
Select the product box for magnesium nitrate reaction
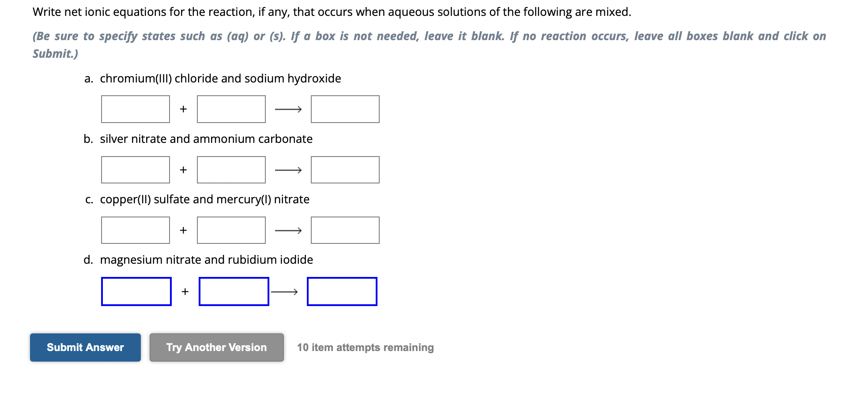[x=342, y=291]
